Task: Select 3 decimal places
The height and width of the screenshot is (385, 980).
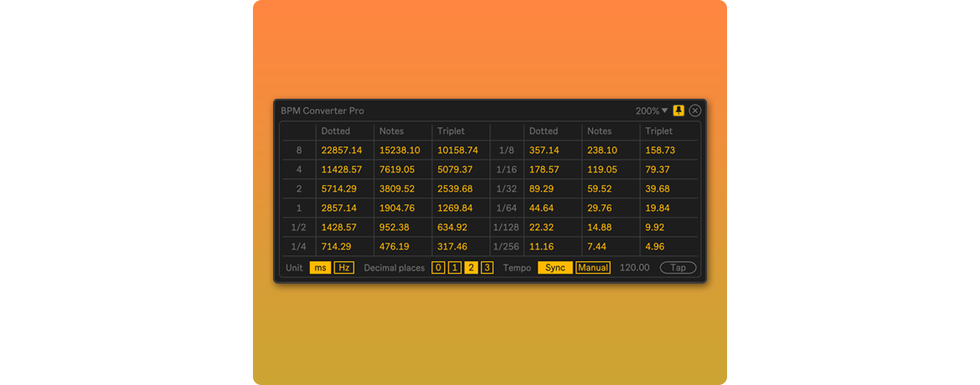Action: 487,268
